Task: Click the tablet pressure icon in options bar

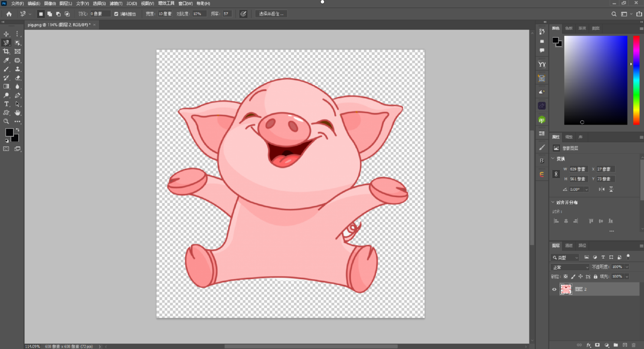Action: point(243,14)
